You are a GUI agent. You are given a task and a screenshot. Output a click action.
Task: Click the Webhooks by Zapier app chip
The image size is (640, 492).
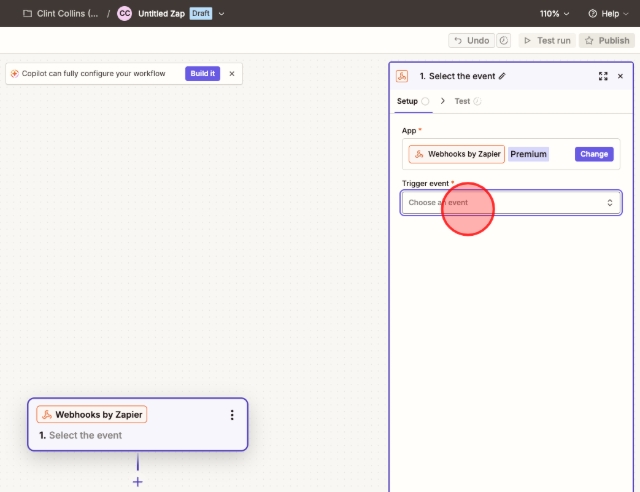point(456,154)
